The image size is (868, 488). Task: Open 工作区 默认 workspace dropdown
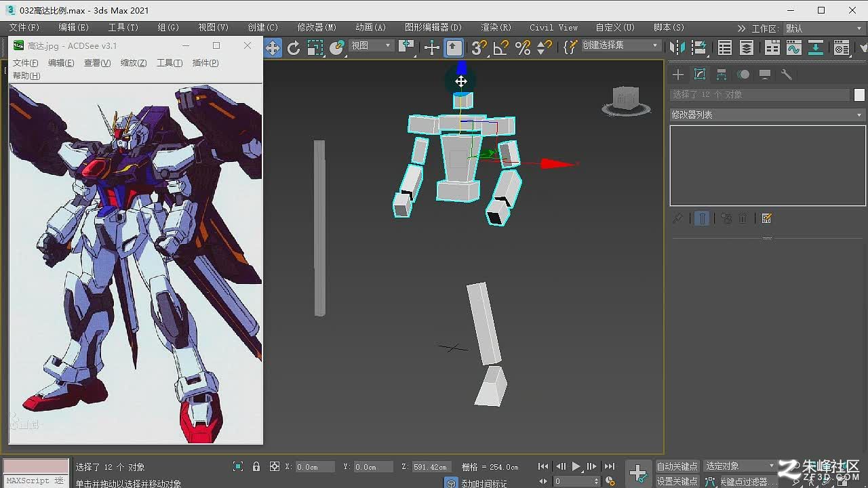coord(825,28)
